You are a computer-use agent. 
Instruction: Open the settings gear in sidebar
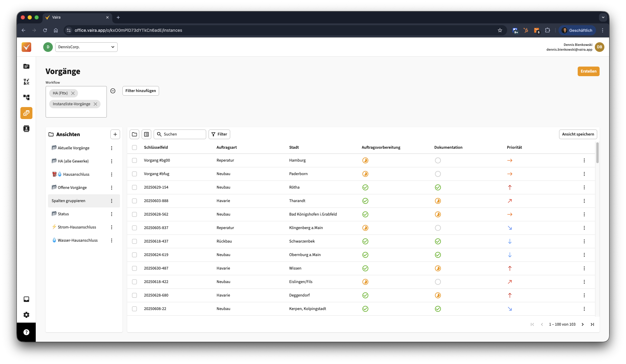(26, 315)
